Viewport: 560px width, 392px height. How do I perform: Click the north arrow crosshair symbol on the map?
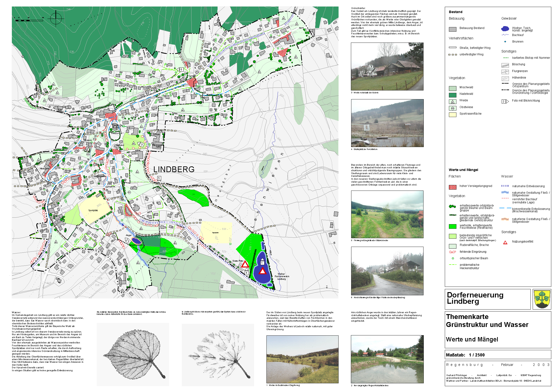[56, 18]
